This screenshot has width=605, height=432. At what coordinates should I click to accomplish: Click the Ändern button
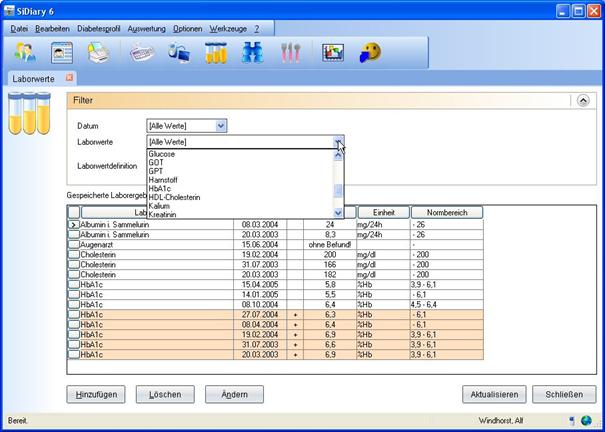click(234, 394)
